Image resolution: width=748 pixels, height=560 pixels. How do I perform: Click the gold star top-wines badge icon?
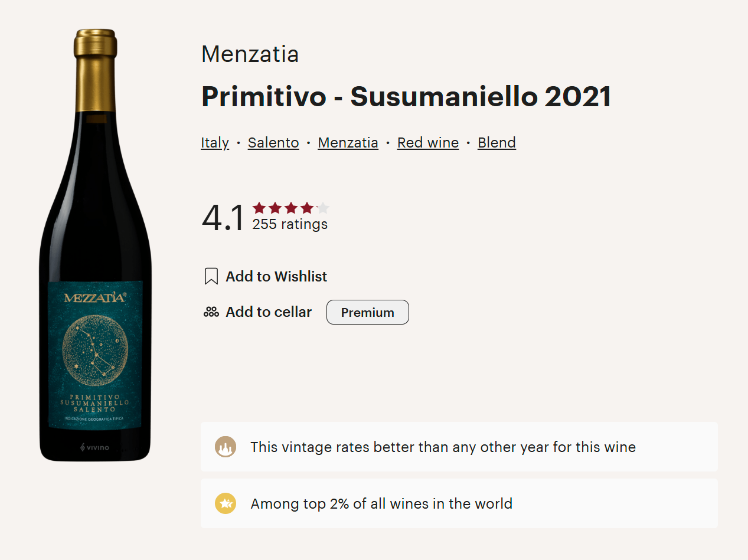(x=226, y=504)
